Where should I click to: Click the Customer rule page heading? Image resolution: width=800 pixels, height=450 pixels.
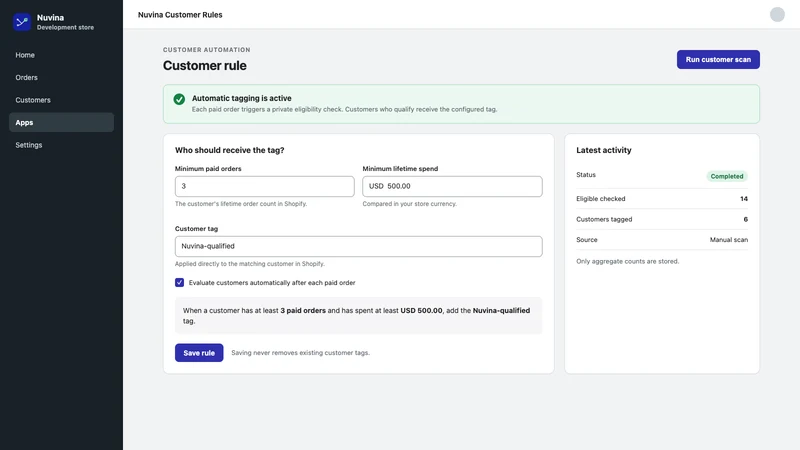(205, 65)
